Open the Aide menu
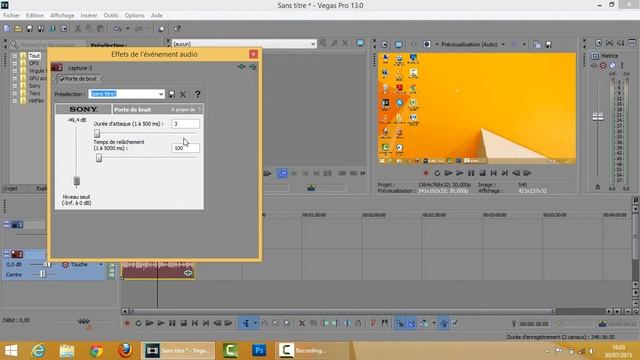 (x=157, y=15)
